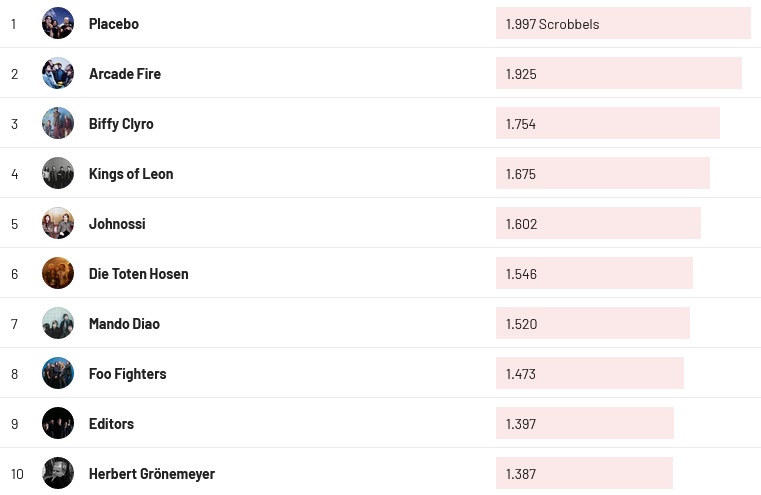Select the Kings of Leon avatar

(x=58, y=173)
